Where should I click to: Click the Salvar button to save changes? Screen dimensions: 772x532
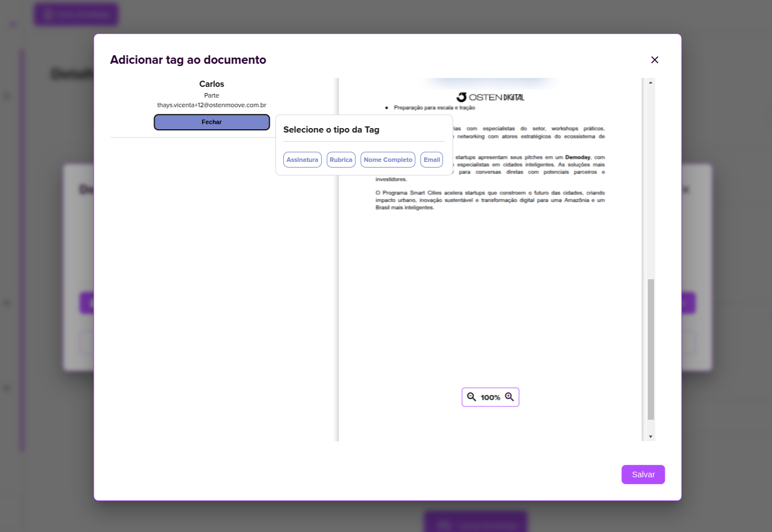click(643, 474)
